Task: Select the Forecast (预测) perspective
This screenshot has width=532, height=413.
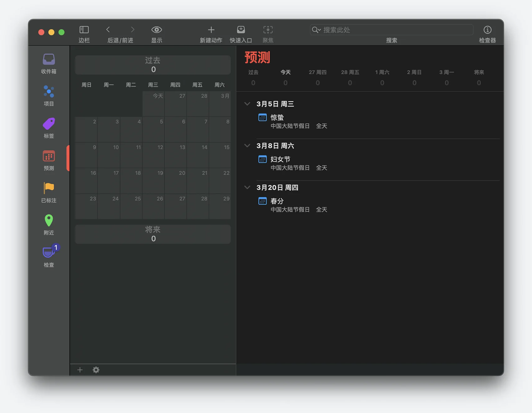Action: click(49, 160)
